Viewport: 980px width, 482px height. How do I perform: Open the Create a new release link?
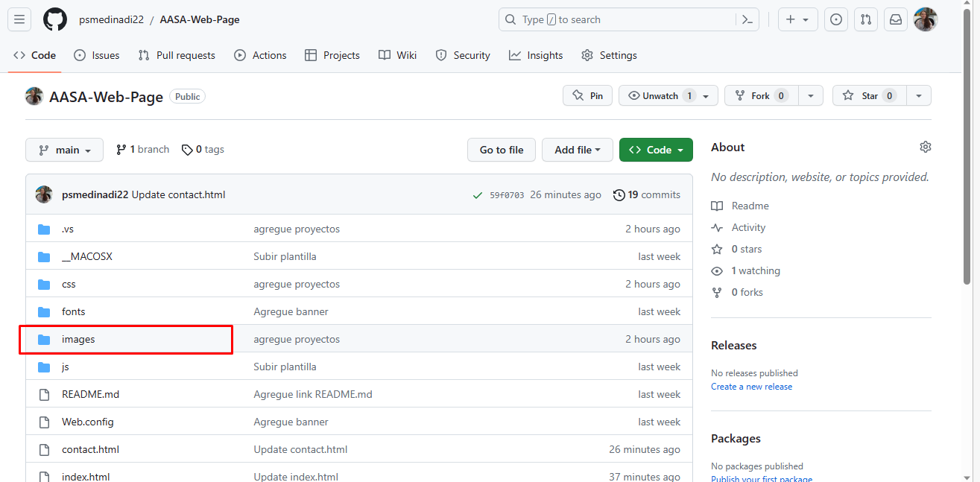pyautogui.click(x=751, y=386)
